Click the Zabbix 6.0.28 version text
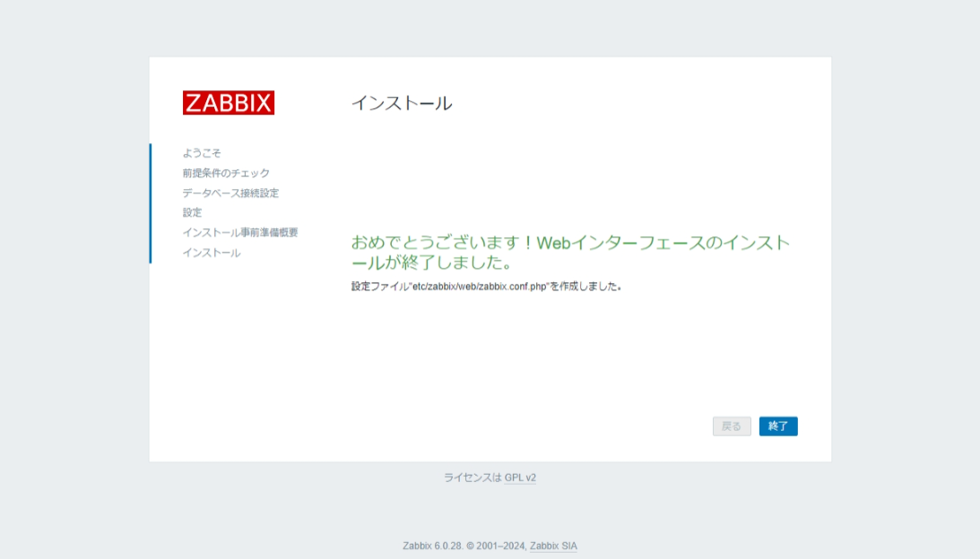Image resolution: width=980 pixels, height=559 pixels. (432, 546)
